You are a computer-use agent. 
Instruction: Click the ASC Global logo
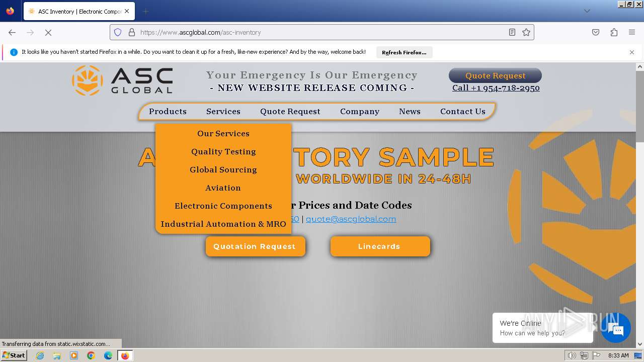[122, 80]
